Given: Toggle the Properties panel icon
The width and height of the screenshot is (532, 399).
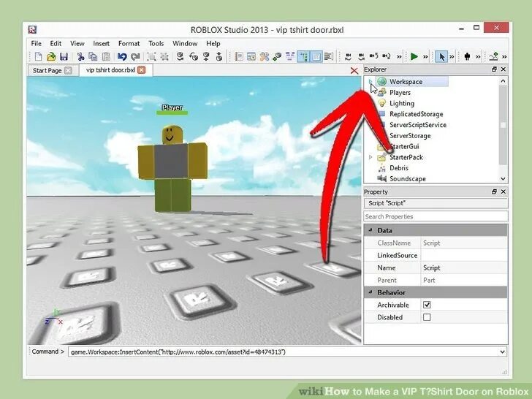Looking at the screenshot, I should [x=316, y=57].
